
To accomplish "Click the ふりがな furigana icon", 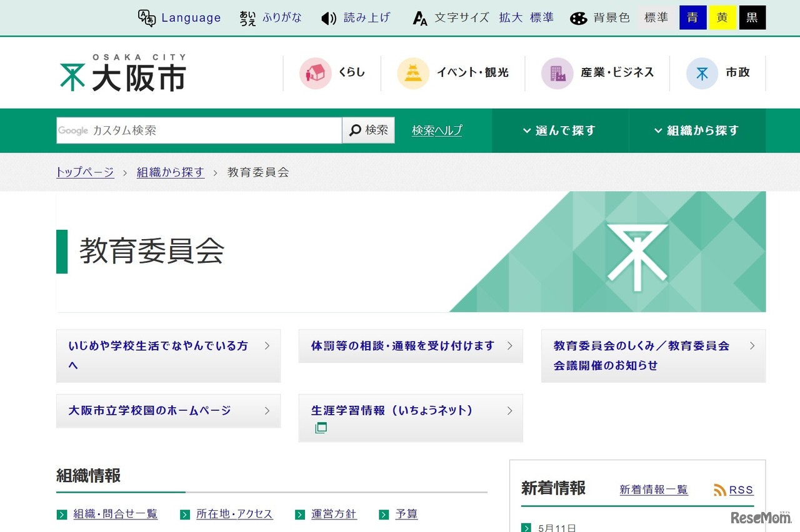I will click(247, 18).
